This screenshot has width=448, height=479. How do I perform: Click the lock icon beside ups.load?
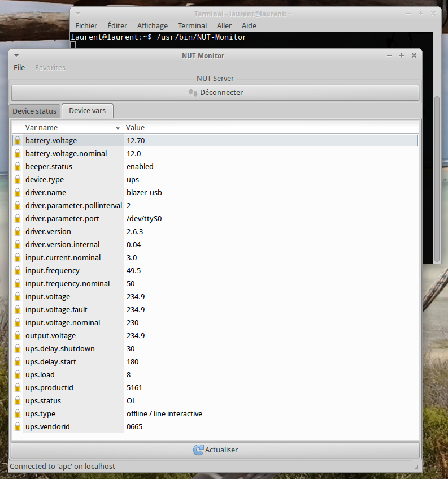pos(18,374)
